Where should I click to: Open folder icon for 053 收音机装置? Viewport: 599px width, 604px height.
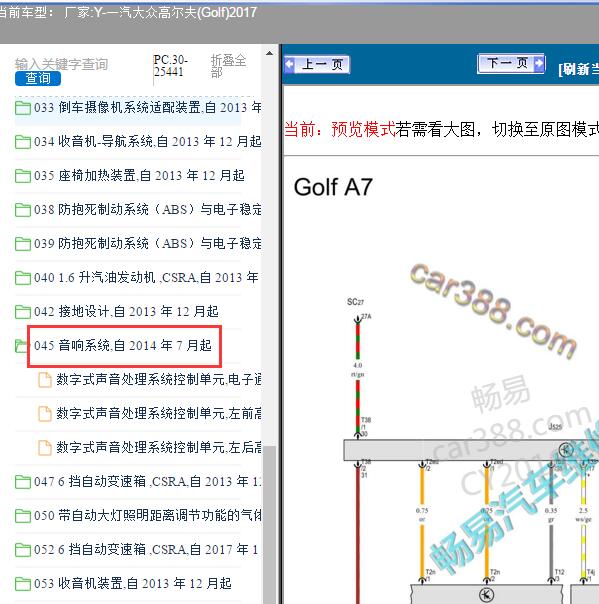click(23, 584)
